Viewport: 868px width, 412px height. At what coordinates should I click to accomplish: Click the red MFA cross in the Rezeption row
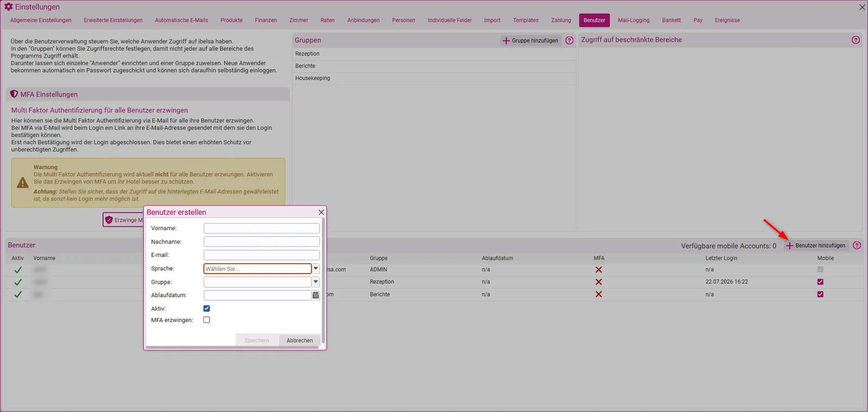click(x=598, y=282)
